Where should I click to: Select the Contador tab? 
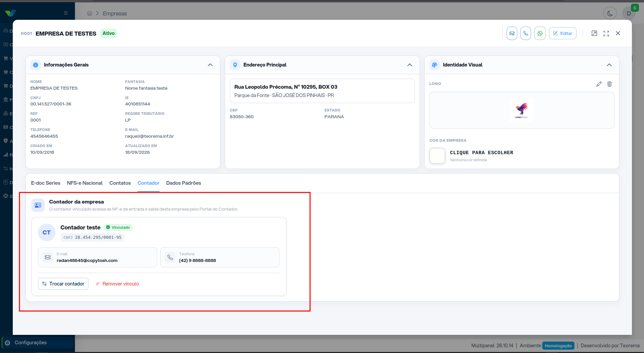point(148,183)
